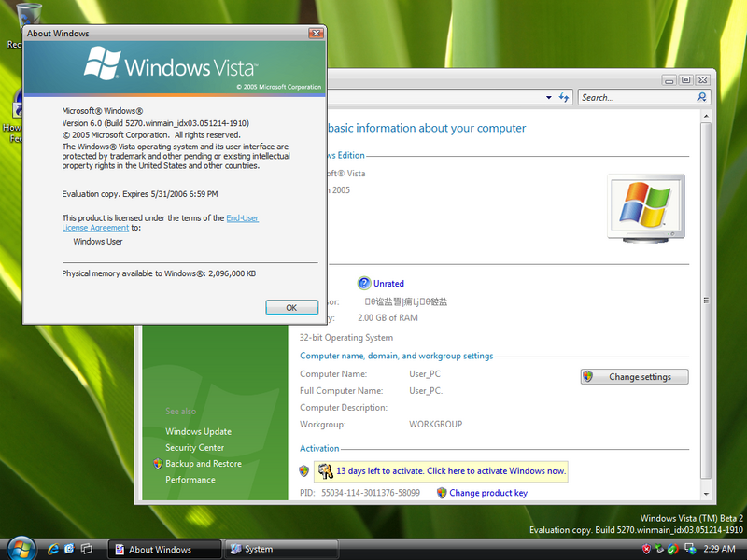This screenshot has width=747, height=560.
Task: Click shield icon beside Backup and Restore
Action: [158, 464]
